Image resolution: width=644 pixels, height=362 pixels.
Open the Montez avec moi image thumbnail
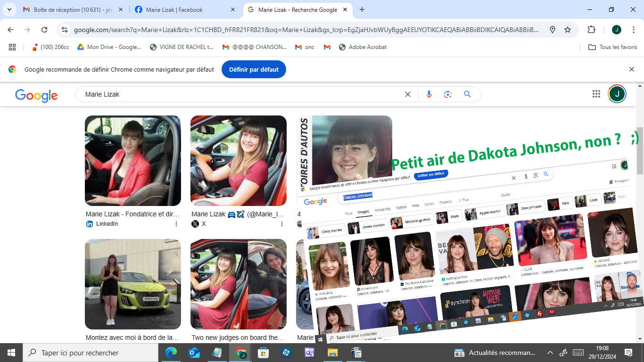pos(133,284)
